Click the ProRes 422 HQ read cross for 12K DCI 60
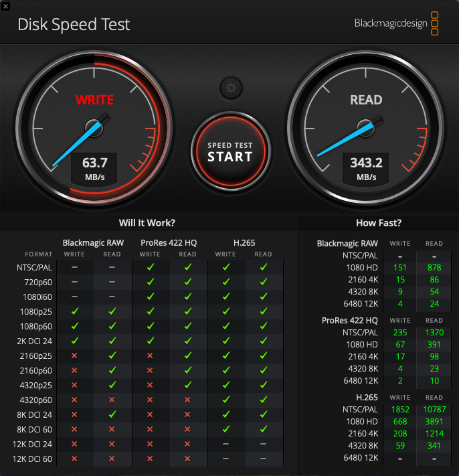This screenshot has height=476, width=459. point(187,459)
